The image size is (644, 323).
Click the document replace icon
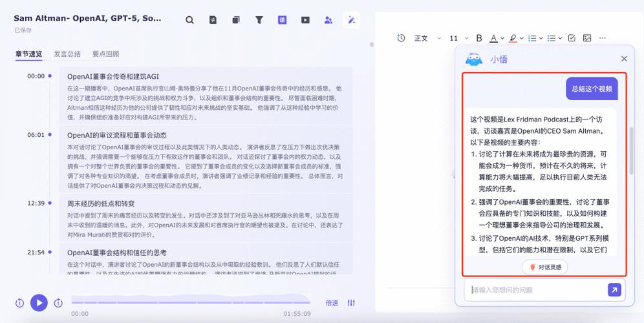[x=213, y=19]
